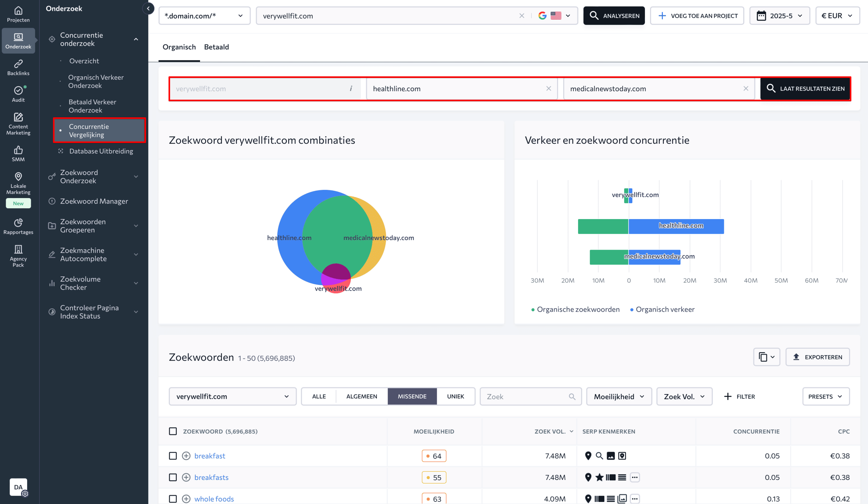Select the ALLE keyword filter
The width and height of the screenshot is (868, 504).
[319, 396]
